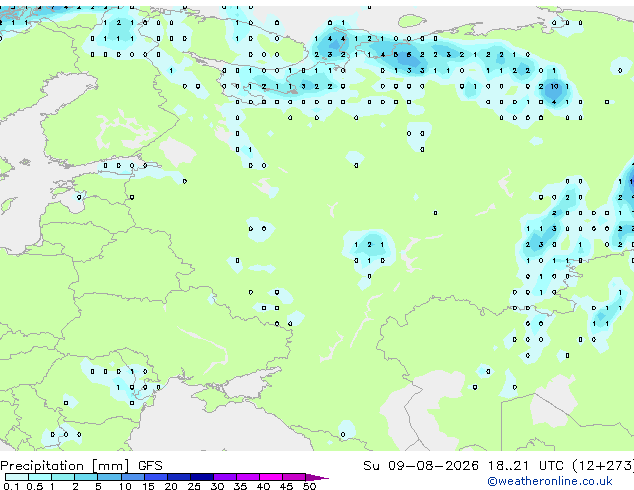Click the "45" legend scale label
The height and width of the screenshot is (490, 634).
coord(286,486)
